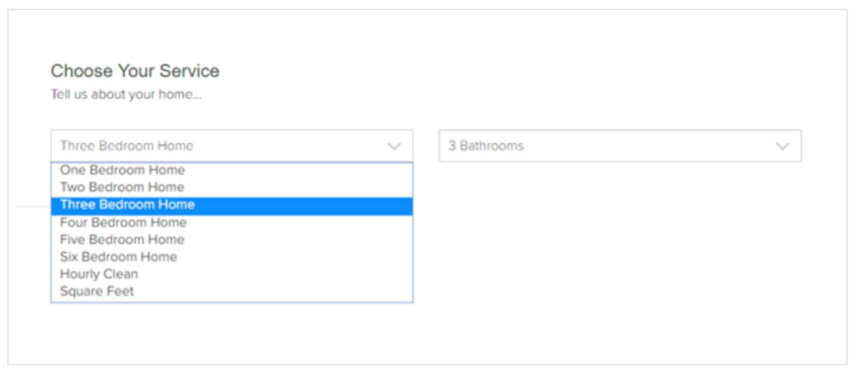Click the Choose Your Service heading
Image resolution: width=868 pixels, height=380 pixels.
coord(135,71)
